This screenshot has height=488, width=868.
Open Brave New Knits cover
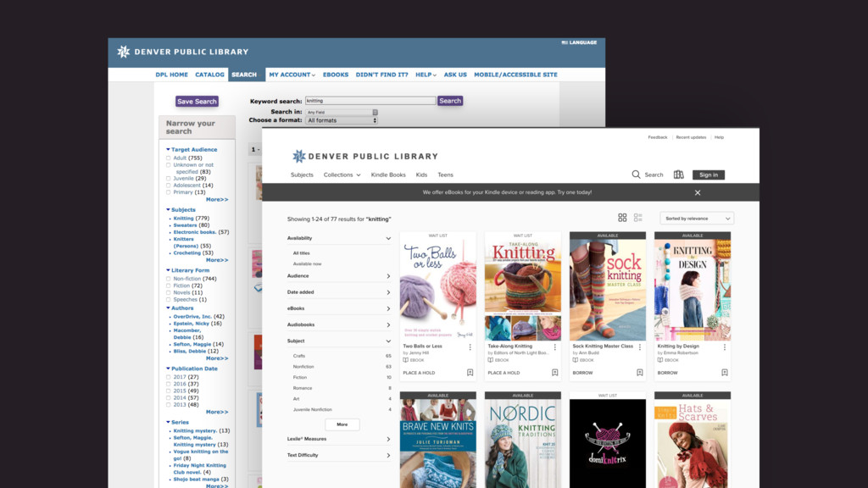(x=438, y=443)
